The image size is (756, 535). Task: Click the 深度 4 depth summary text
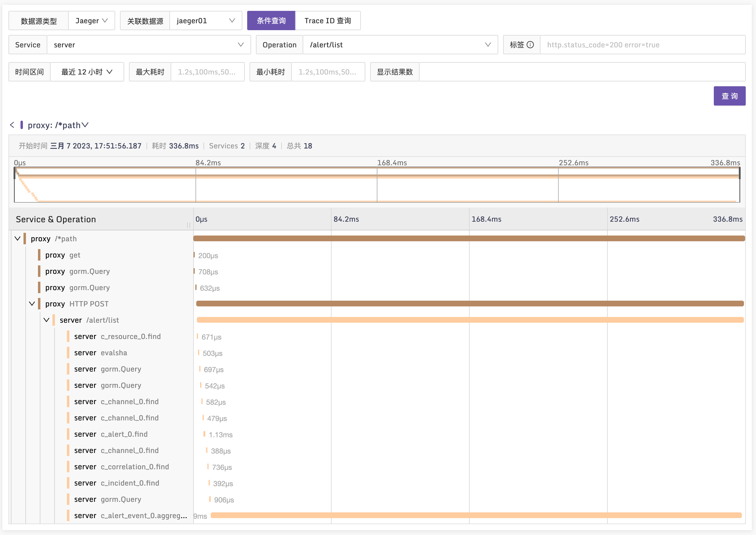click(266, 146)
